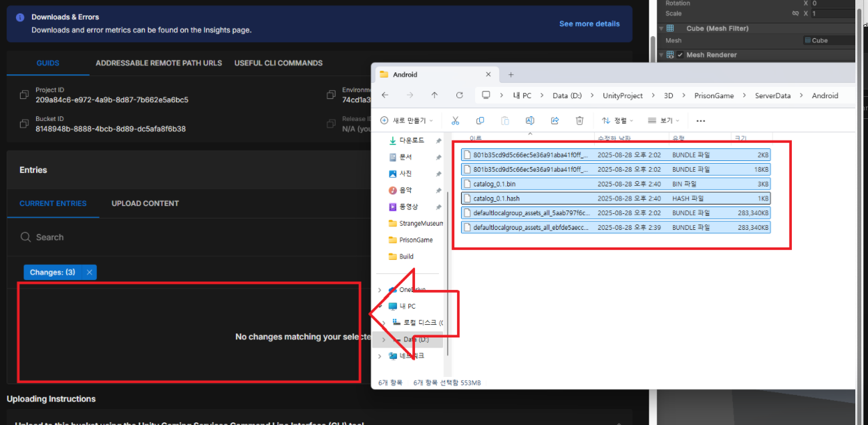Open the three-dot more options in Explorer

pos(700,121)
